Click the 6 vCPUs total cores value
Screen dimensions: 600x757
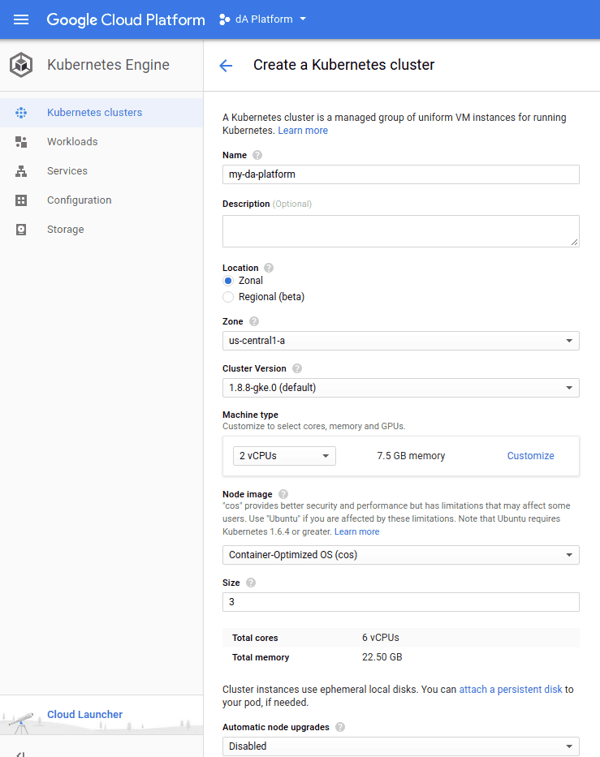[x=380, y=637]
